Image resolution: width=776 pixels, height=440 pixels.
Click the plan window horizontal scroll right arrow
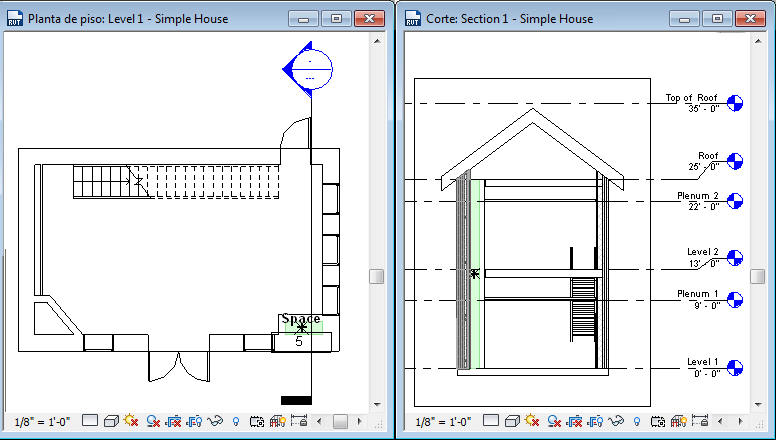[360, 422]
